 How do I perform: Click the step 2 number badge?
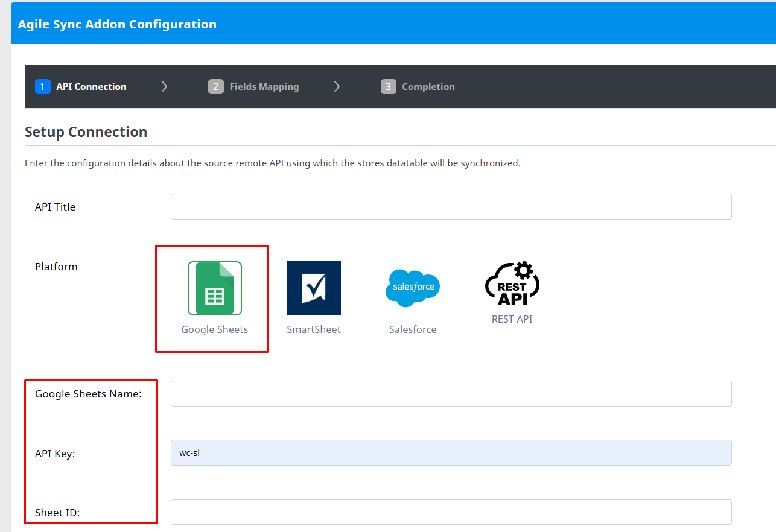coord(216,87)
